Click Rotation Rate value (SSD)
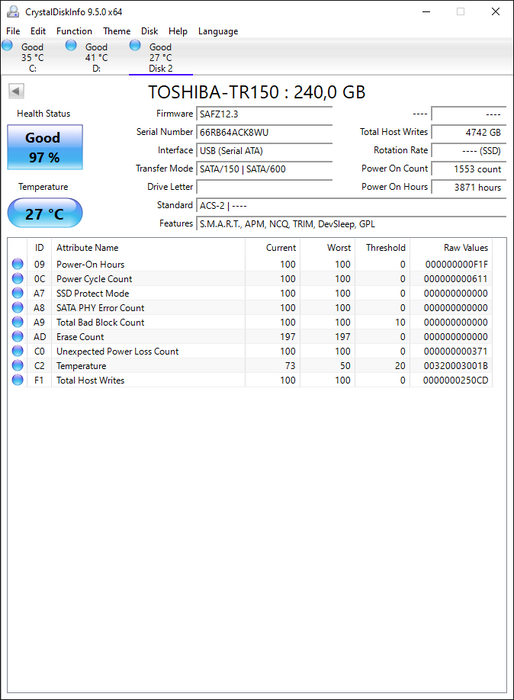 (468, 150)
